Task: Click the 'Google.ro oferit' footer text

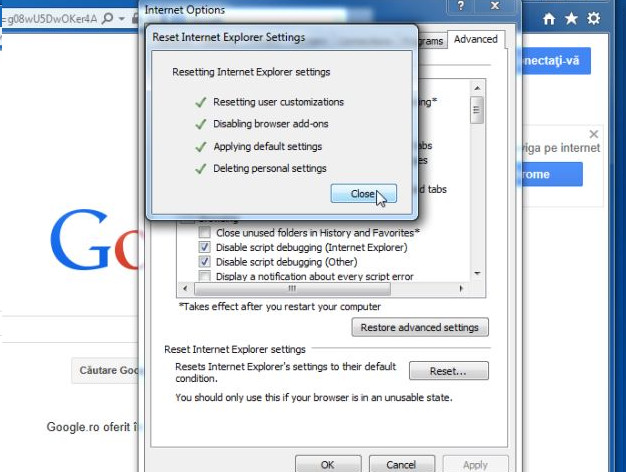Action: coord(92,427)
